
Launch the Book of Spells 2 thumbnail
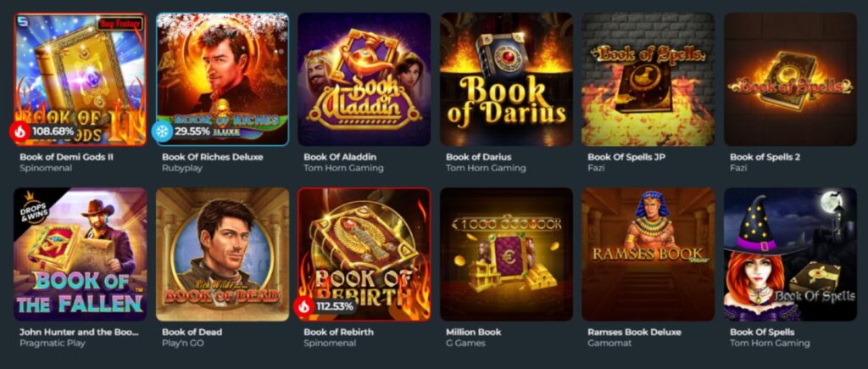tap(791, 79)
